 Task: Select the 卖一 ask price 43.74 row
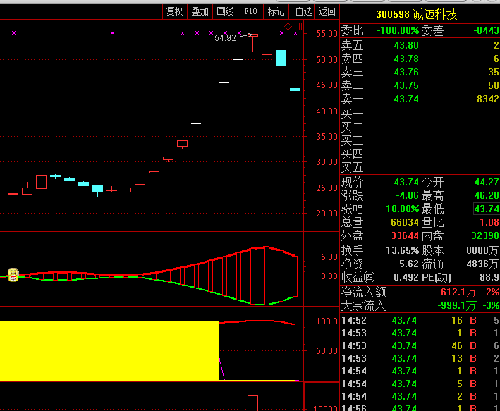pos(420,99)
